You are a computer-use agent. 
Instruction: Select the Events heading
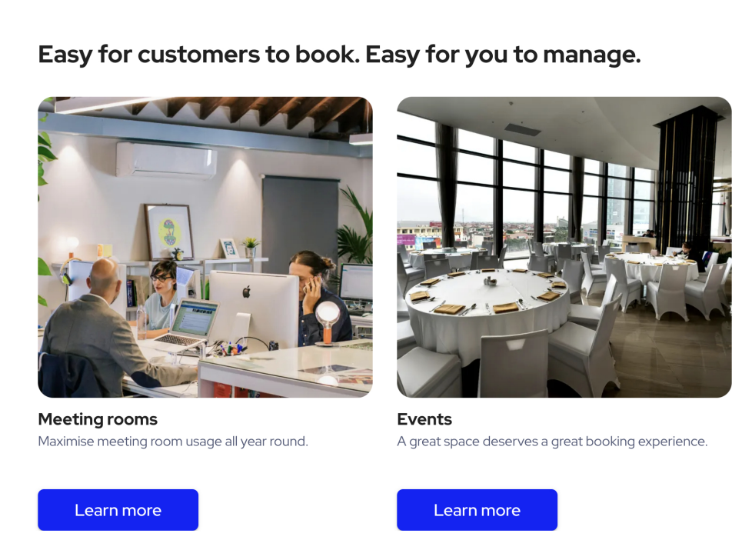424,419
